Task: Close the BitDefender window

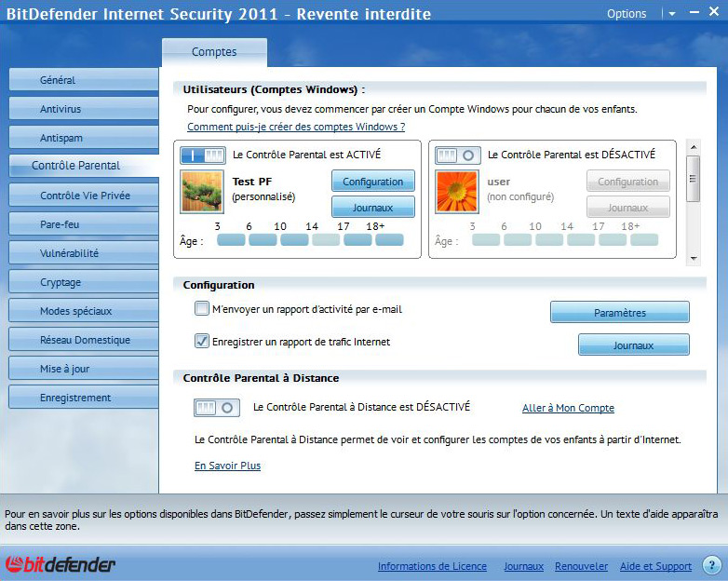Action: (714, 12)
